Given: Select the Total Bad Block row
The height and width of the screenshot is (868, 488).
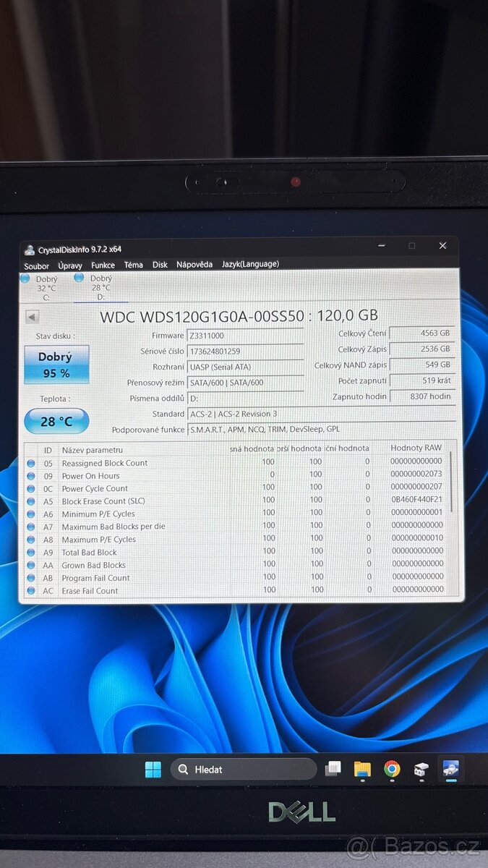Looking at the screenshot, I should 236,552.
